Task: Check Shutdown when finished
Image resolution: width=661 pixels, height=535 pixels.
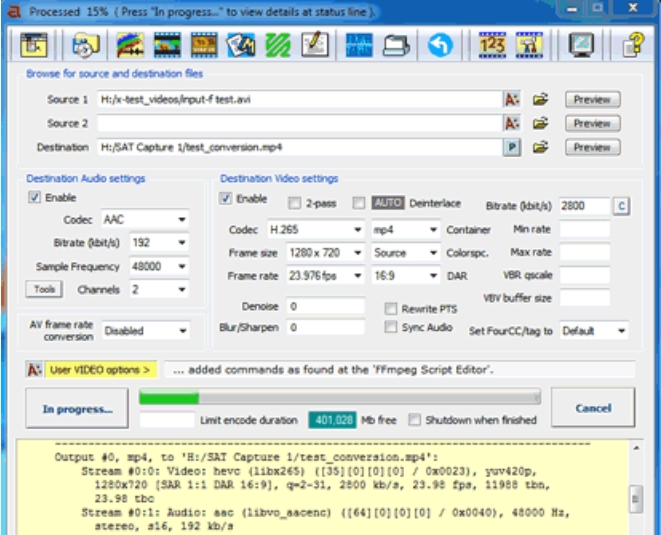Action: pyautogui.click(x=415, y=420)
